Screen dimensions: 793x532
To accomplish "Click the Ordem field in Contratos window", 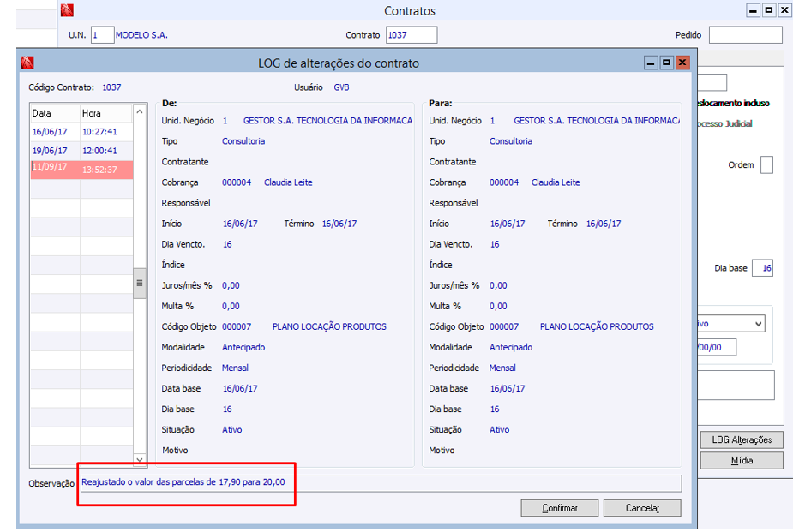I will 766,164.
